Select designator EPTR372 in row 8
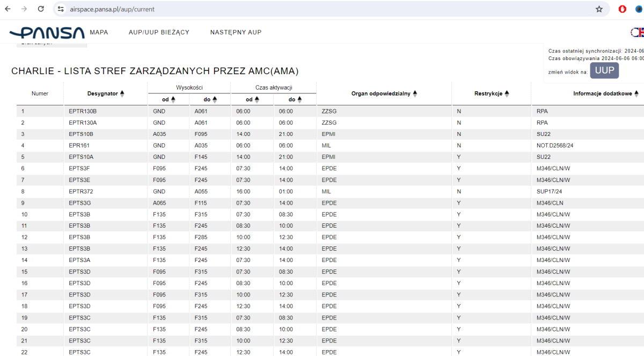644x356 pixels. [x=80, y=191]
